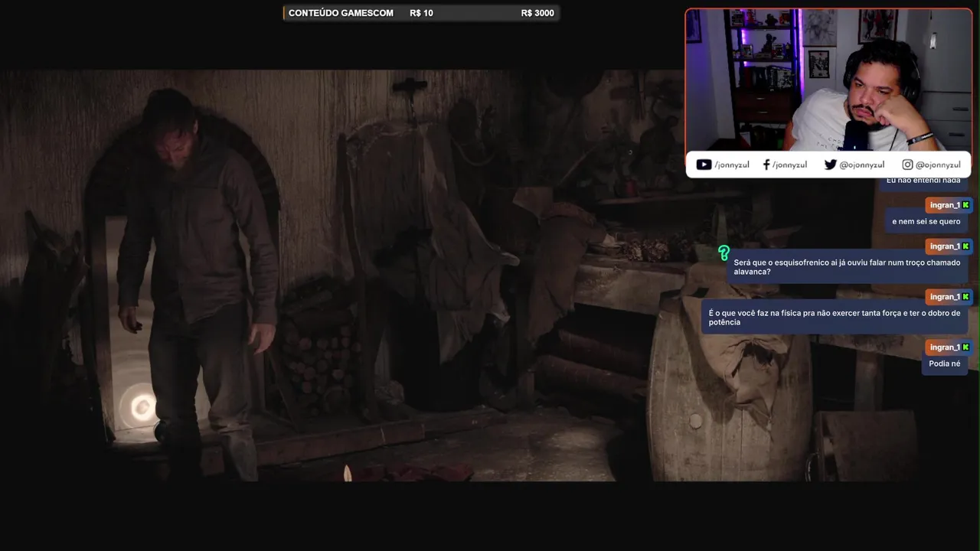This screenshot has width=980, height=551.
Task: Click the Instagram camera icon
Action: (907, 165)
